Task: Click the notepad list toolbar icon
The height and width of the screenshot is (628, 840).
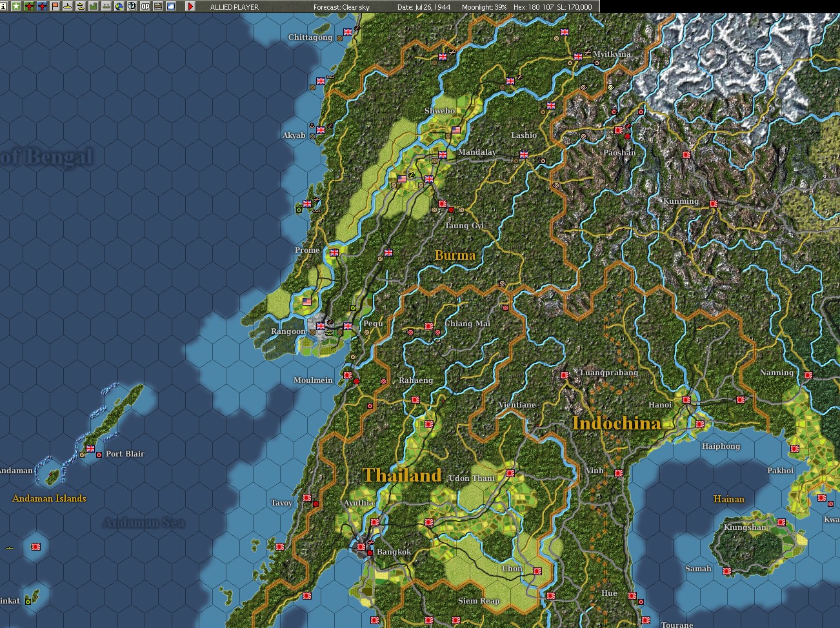Action: point(158,6)
